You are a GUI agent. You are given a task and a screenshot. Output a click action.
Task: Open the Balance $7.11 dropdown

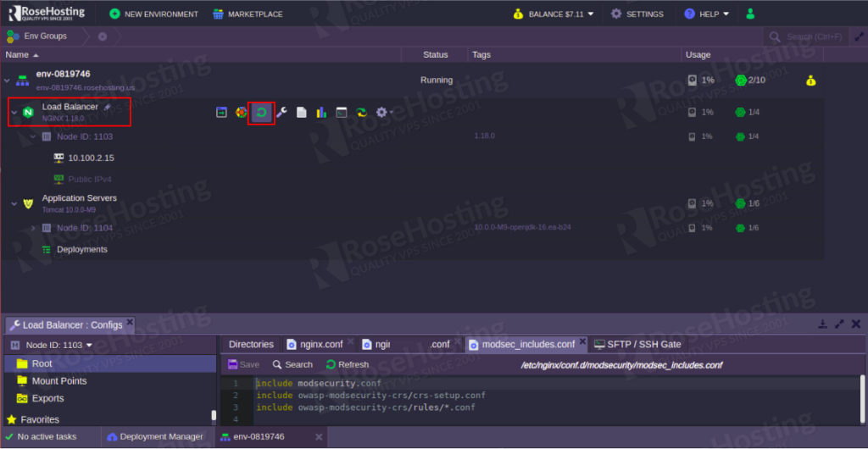pos(553,14)
